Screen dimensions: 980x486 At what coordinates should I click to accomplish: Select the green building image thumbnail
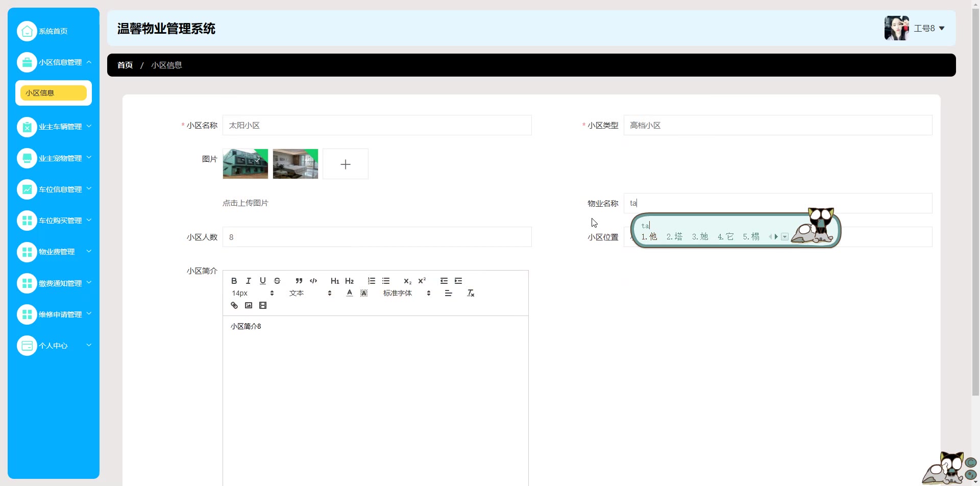pos(246,164)
